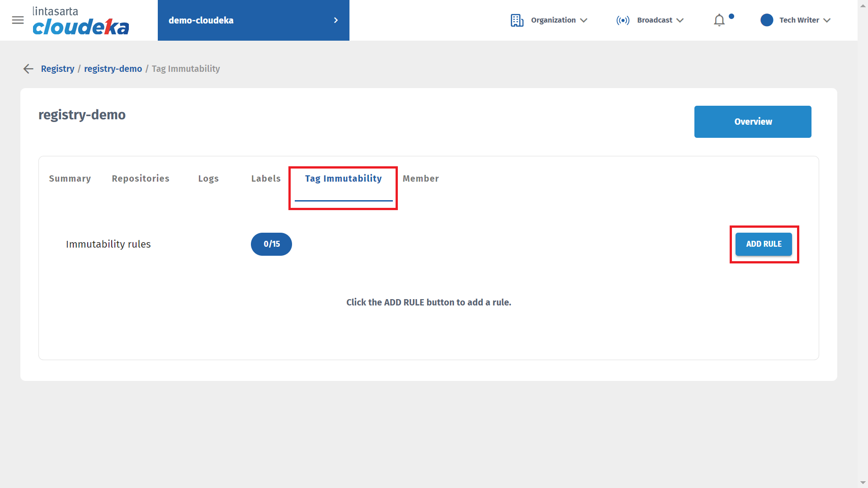The image size is (868, 488).
Task: Click the ADD RULE button
Action: 764,244
